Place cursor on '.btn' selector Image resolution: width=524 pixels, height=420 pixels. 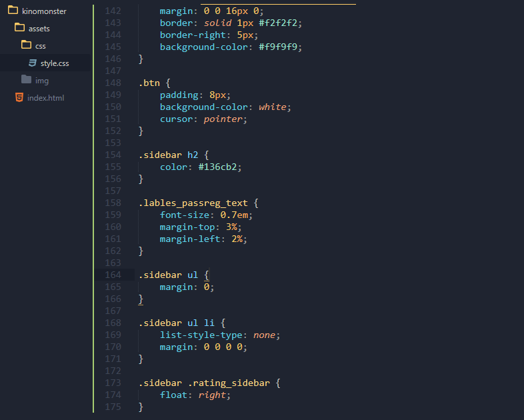[149, 83]
